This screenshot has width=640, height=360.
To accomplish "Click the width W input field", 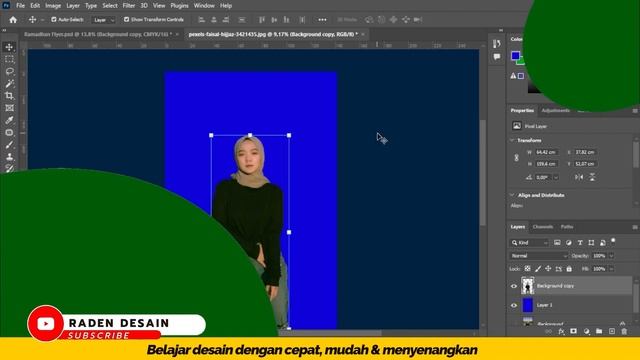I will coord(547,152).
